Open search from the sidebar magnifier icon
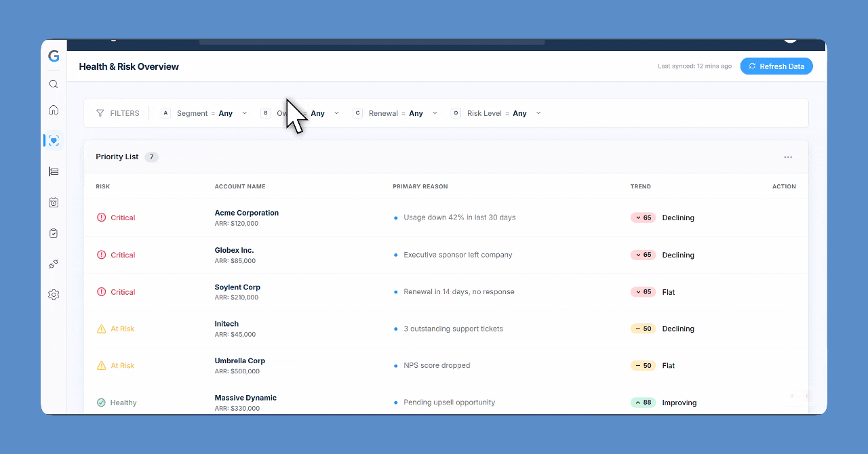868x454 pixels. pos(54,85)
